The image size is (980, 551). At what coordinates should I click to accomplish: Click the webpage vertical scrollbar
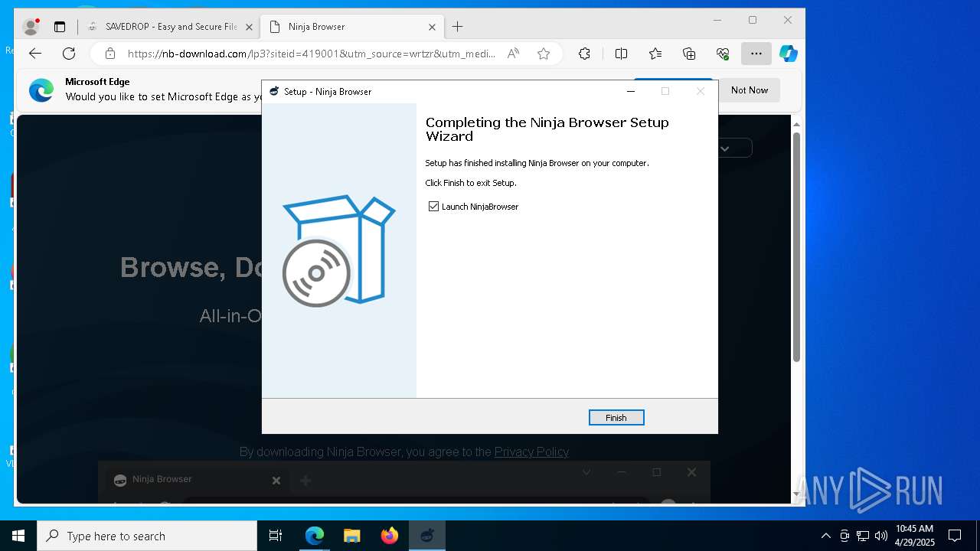796,247
